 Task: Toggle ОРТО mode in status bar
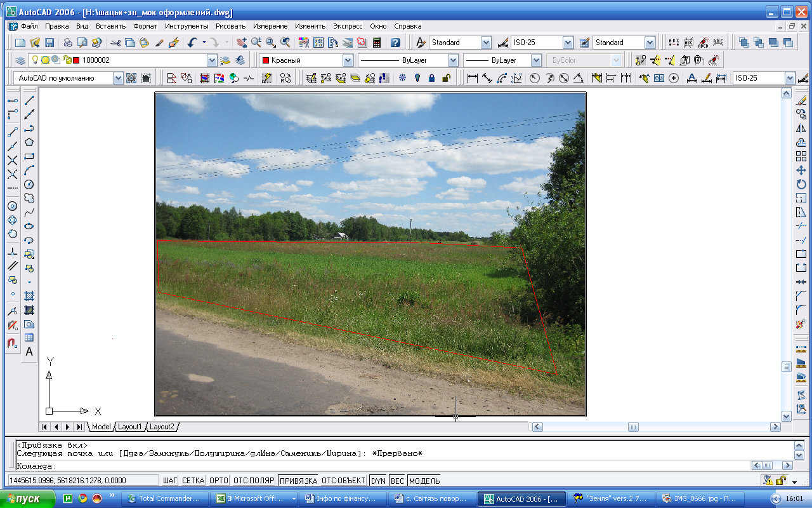tap(219, 481)
